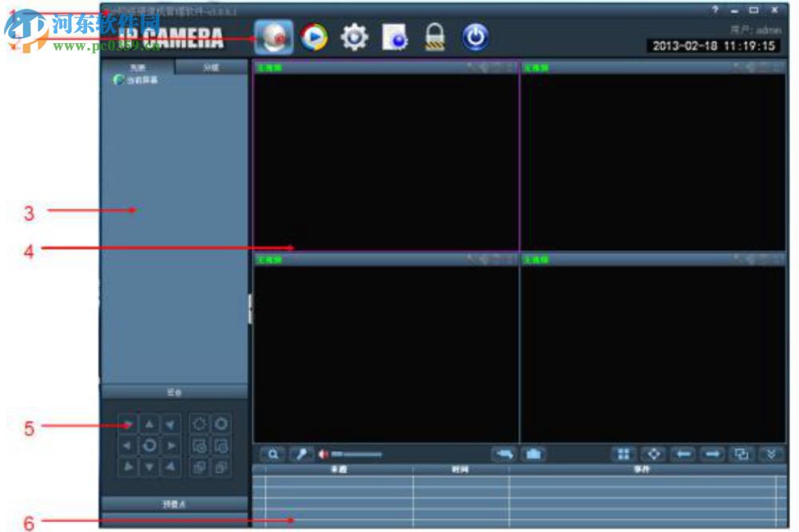Select the tree item with green icon
This screenshot has height=532, width=799.
[x=136, y=80]
